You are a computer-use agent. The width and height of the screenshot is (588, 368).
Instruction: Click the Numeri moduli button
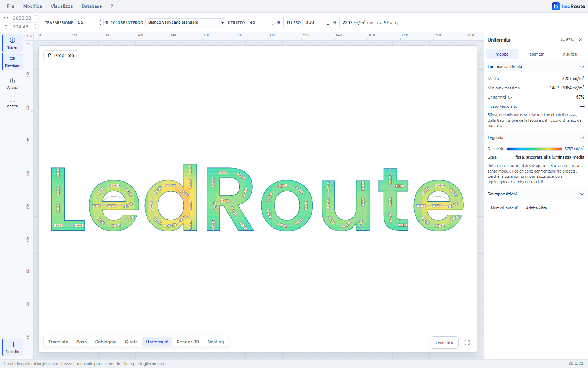coord(504,208)
